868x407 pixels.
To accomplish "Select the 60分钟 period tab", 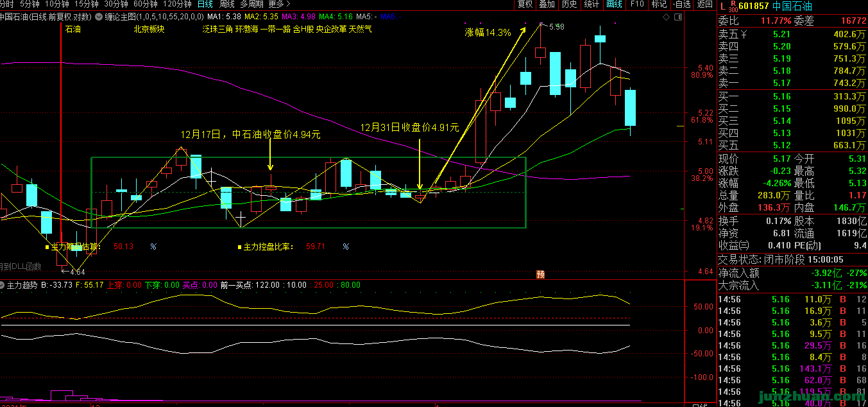I will pos(145,4).
